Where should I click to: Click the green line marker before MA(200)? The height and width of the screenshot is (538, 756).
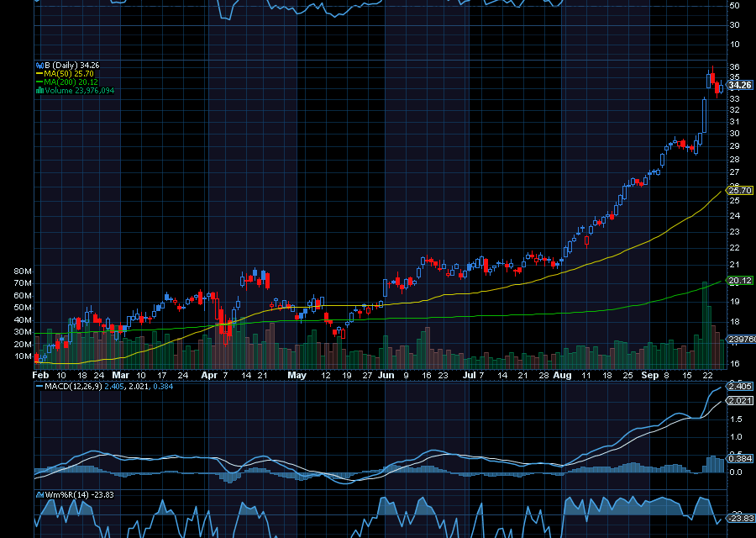point(39,82)
